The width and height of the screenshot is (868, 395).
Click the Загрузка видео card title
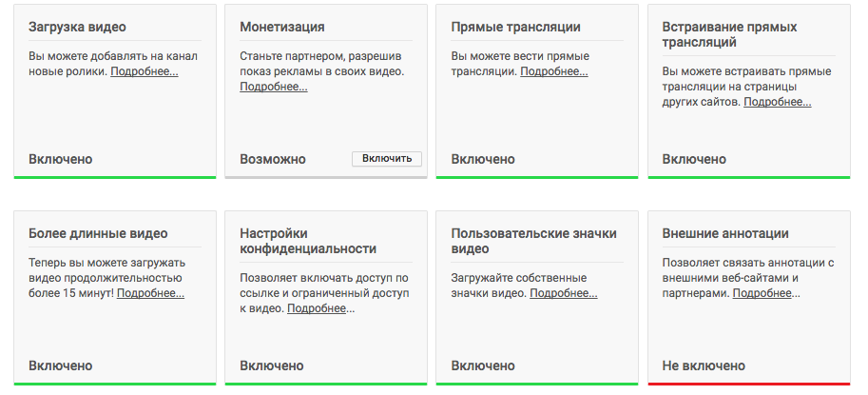(x=77, y=27)
